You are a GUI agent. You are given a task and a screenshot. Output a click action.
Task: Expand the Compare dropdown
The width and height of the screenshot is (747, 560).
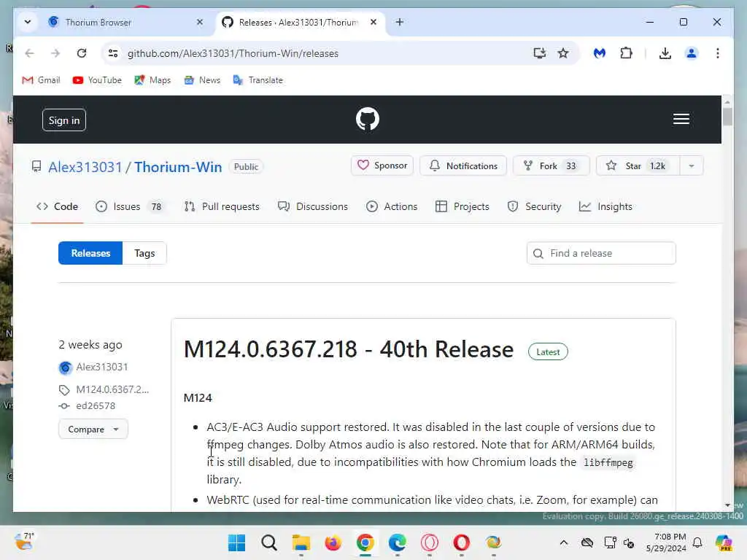[93, 429]
